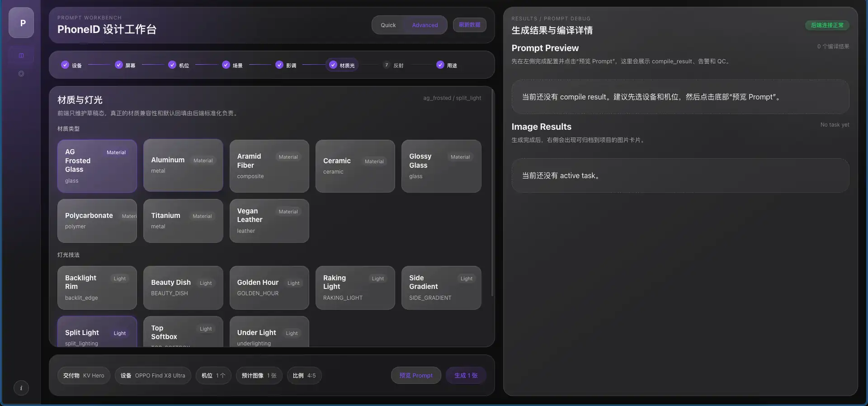Pick the Golden Hour lighting card

click(269, 288)
